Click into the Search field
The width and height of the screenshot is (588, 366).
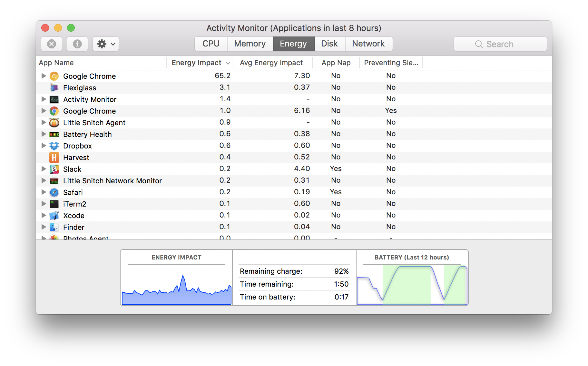click(500, 44)
